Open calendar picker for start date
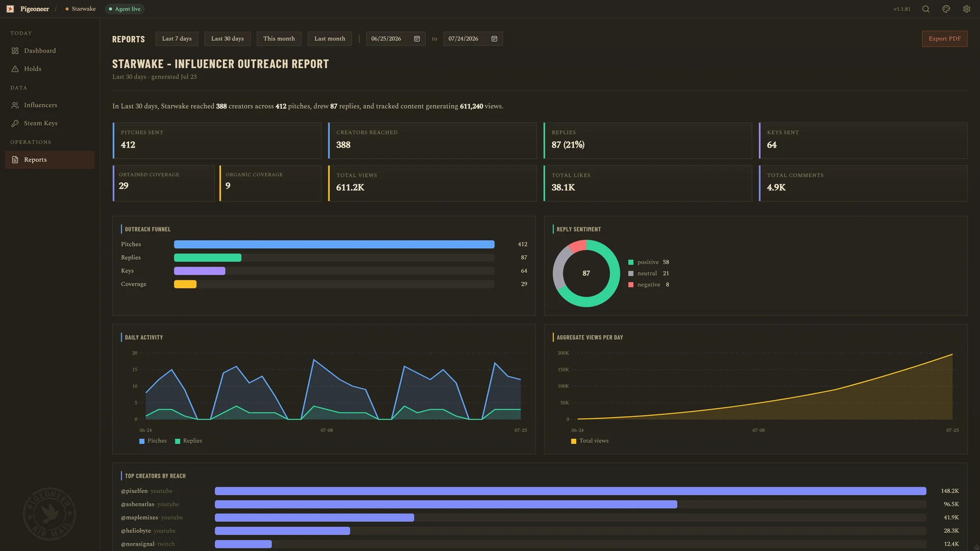 point(417,39)
